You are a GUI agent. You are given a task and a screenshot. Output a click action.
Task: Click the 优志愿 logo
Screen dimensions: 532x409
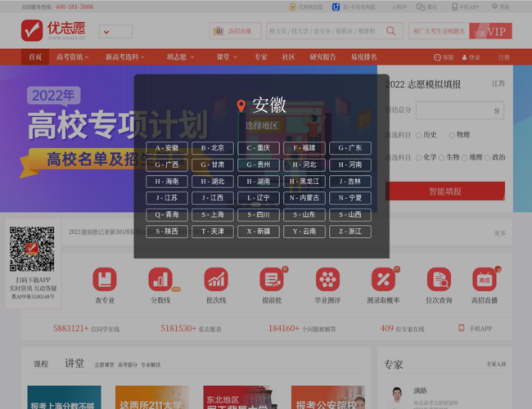pos(53,30)
